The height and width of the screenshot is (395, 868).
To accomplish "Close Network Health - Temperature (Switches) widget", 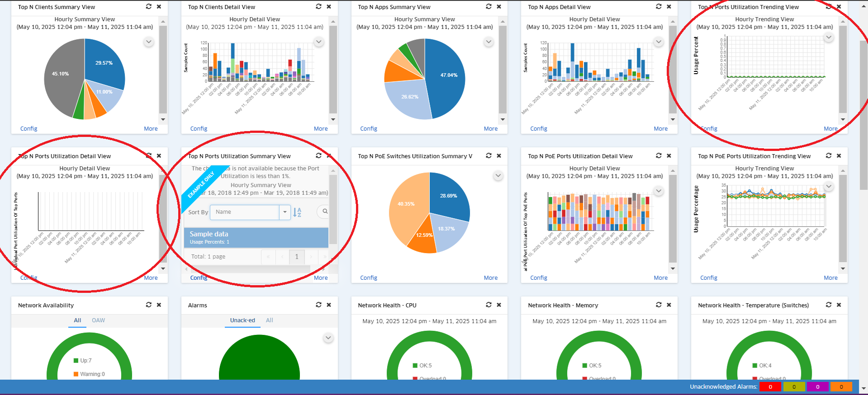I will 839,305.
